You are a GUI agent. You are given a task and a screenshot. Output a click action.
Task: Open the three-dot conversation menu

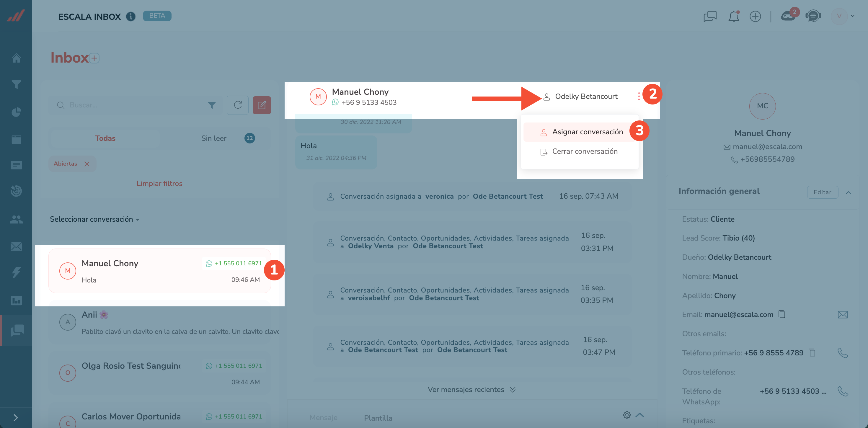(x=639, y=97)
